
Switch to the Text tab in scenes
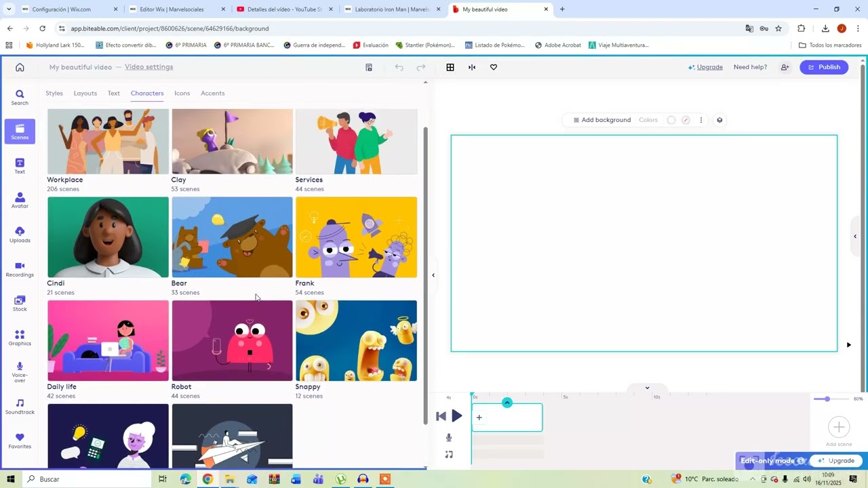click(114, 94)
